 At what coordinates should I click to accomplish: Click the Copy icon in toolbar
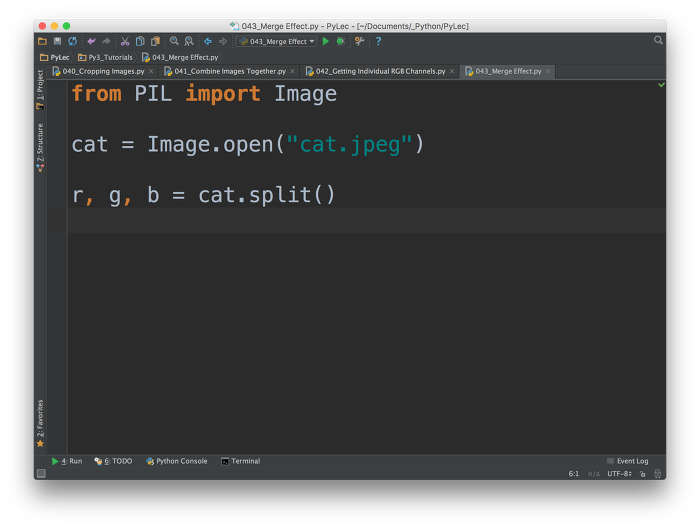point(140,41)
